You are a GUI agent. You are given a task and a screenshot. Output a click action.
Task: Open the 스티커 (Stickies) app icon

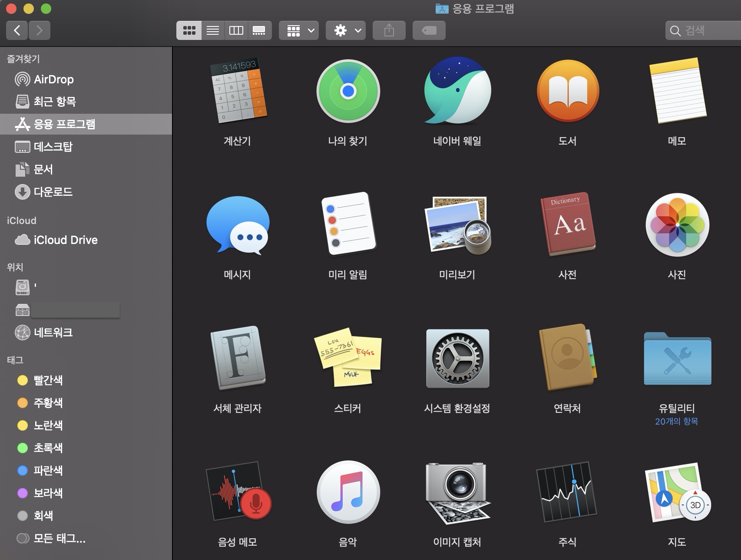[348, 358]
